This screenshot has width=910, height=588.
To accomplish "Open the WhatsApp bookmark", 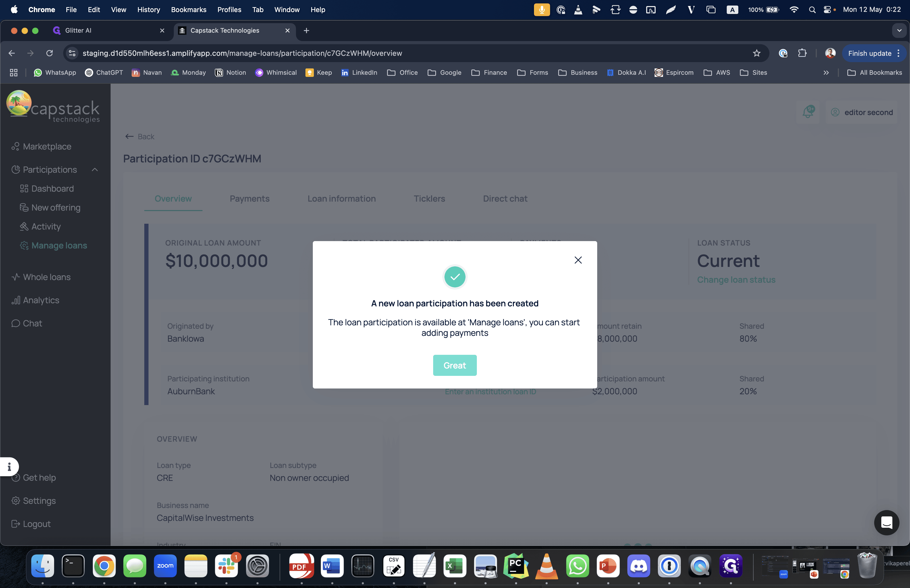I will [55, 73].
